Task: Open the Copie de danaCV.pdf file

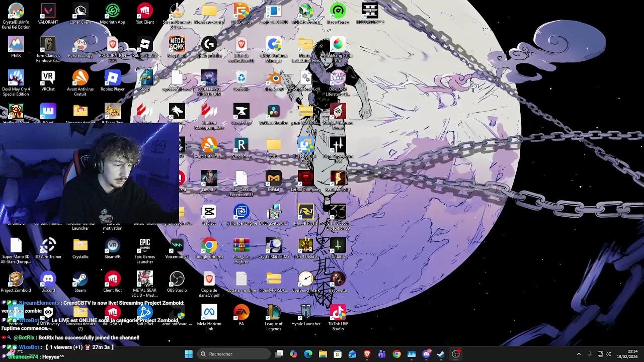Action: [x=209, y=284]
